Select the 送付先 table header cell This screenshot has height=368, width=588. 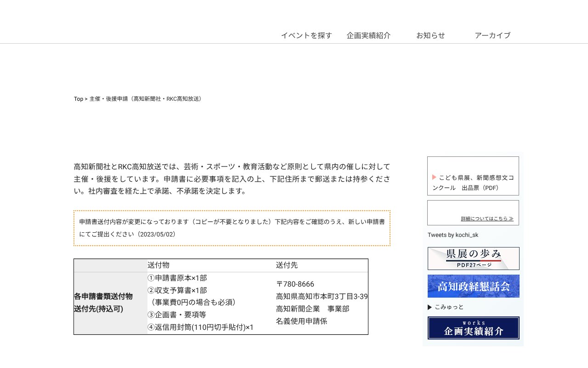pos(287,265)
